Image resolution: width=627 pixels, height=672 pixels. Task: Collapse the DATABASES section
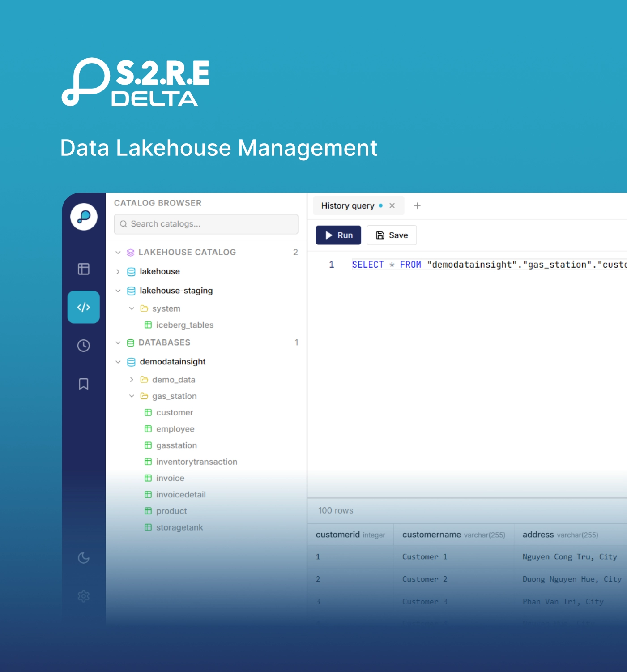click(118, 343)
